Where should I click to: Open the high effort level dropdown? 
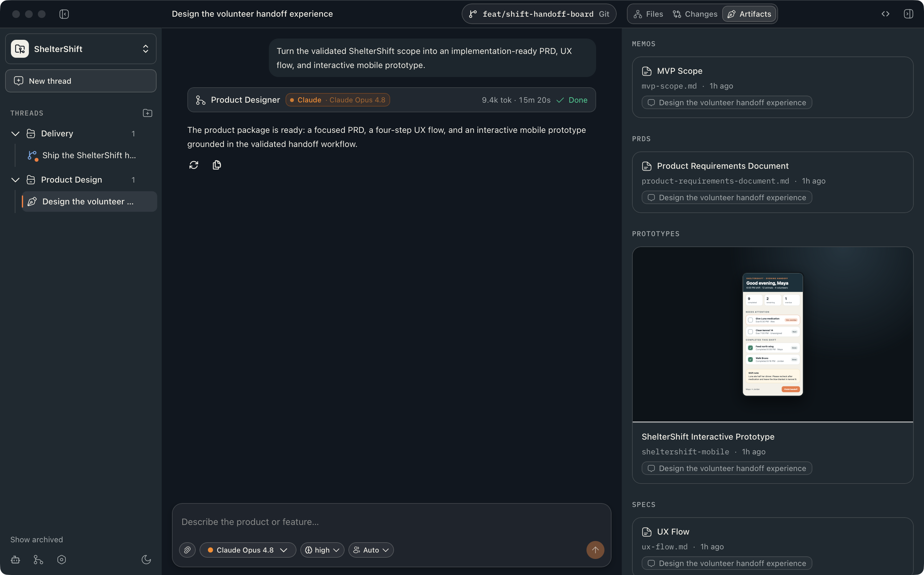322,550
